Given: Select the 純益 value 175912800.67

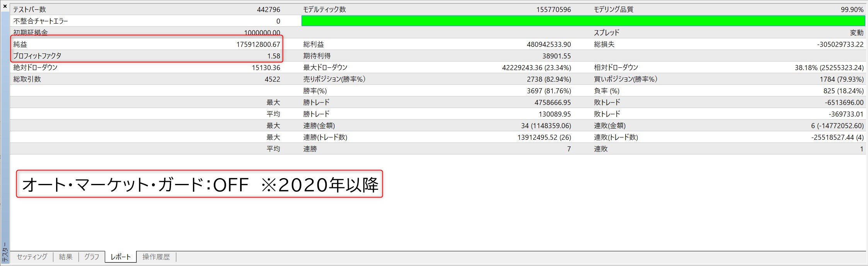Looking at the screenshot, I should (x=258, y=45).
